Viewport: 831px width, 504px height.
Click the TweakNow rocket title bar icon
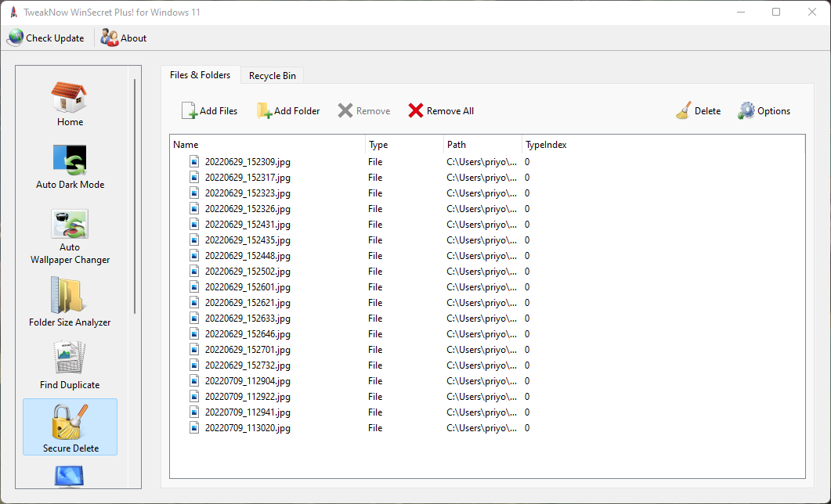point(14,13)
